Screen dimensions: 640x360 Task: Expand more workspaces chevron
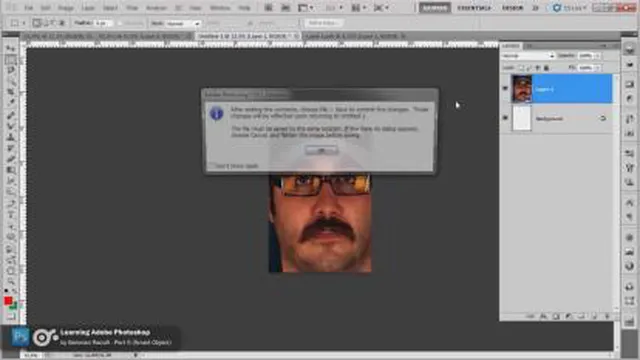[x=535, y=8]
